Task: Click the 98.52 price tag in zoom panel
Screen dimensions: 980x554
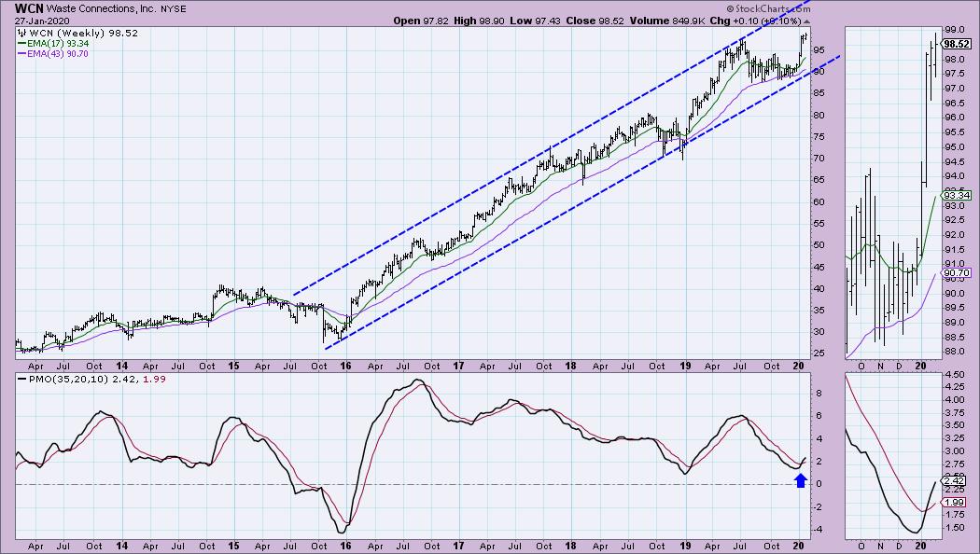Action: pos(957,45)
